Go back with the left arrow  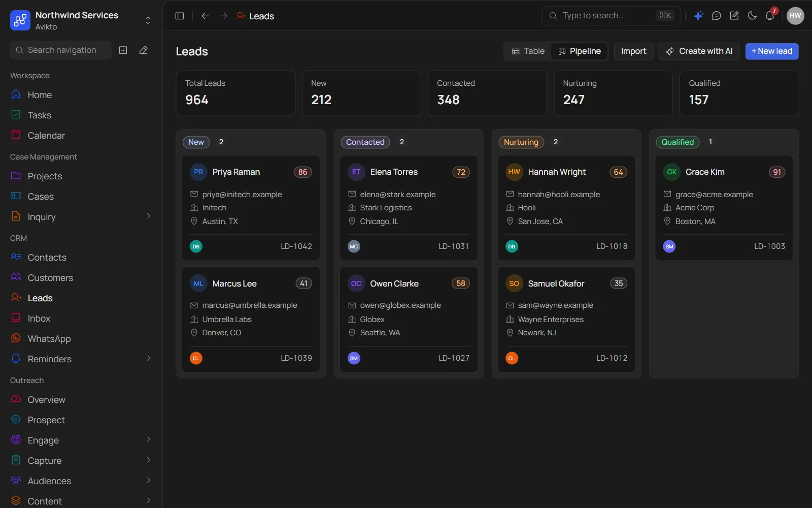[x=206, y=16]
